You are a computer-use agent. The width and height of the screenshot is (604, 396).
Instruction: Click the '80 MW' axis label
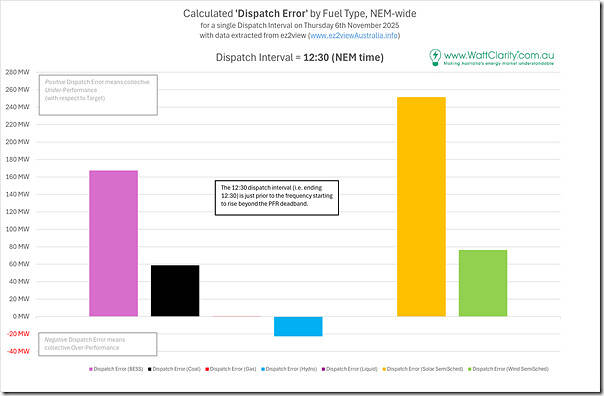(19, 247)
